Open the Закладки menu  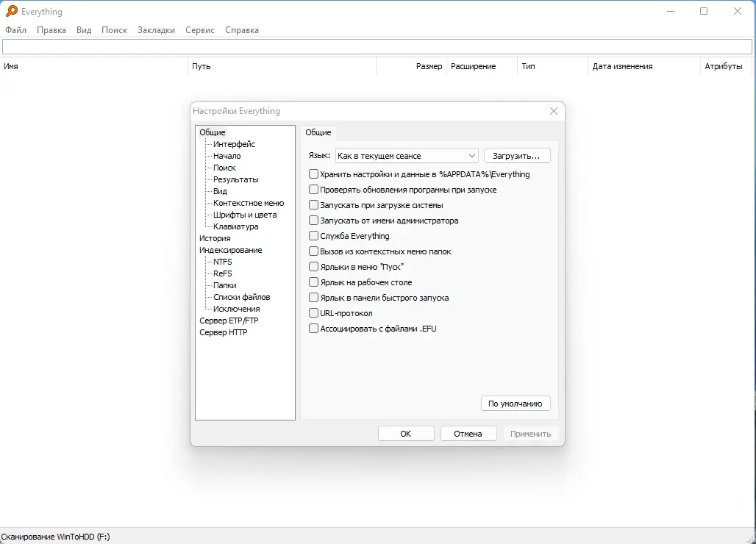[156, 30]
